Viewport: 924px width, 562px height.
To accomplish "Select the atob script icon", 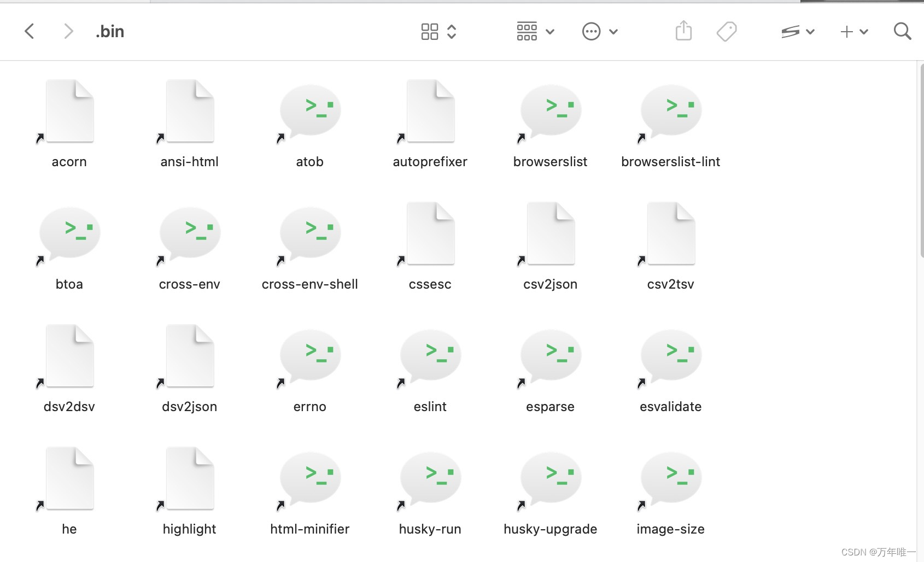I will tap(310, 111).
